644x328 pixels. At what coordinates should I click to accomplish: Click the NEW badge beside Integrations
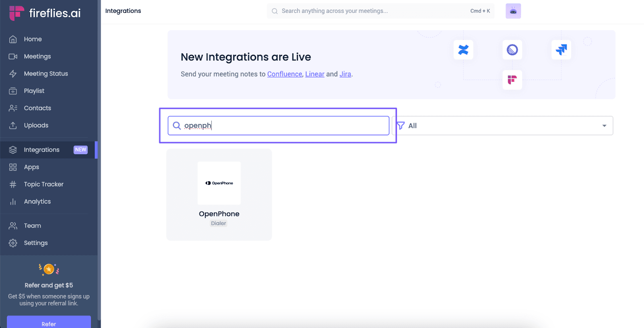click(80, 150)
